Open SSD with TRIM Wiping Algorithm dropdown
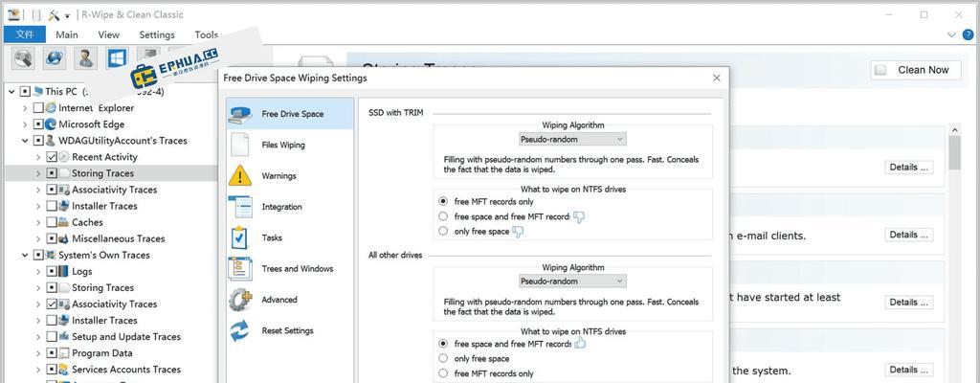Image resolution: width=980 pixels, height=383 pixels. point(572,139)
